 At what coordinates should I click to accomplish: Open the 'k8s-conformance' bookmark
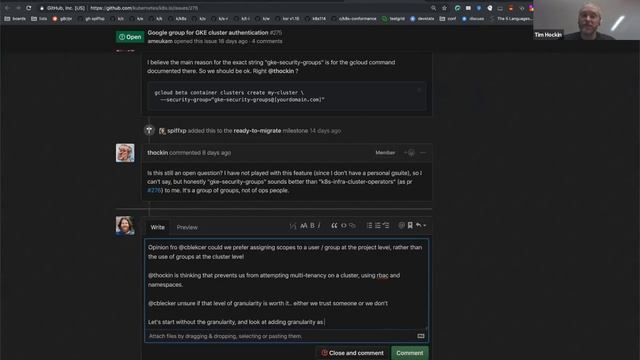tap(353, 18)
